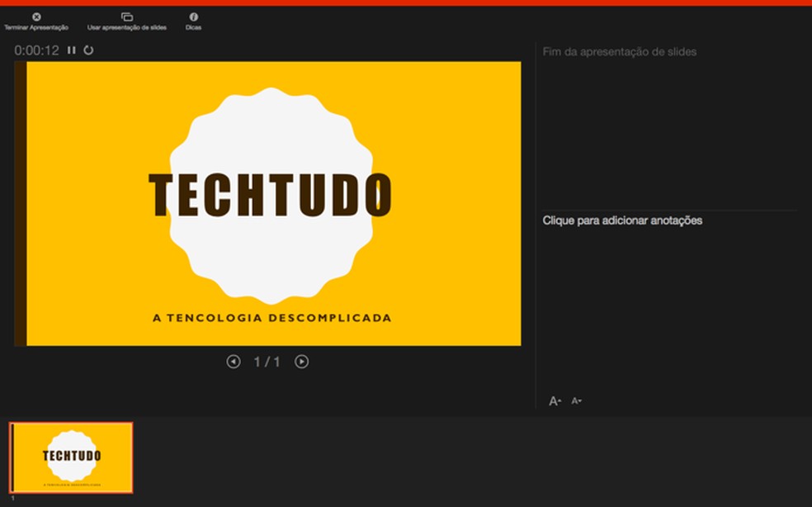Click the 'A TENCOLOGIA DESCOMPLICADA' subtitle
This screenshot has height=507, width=812.
click(271, 318)
